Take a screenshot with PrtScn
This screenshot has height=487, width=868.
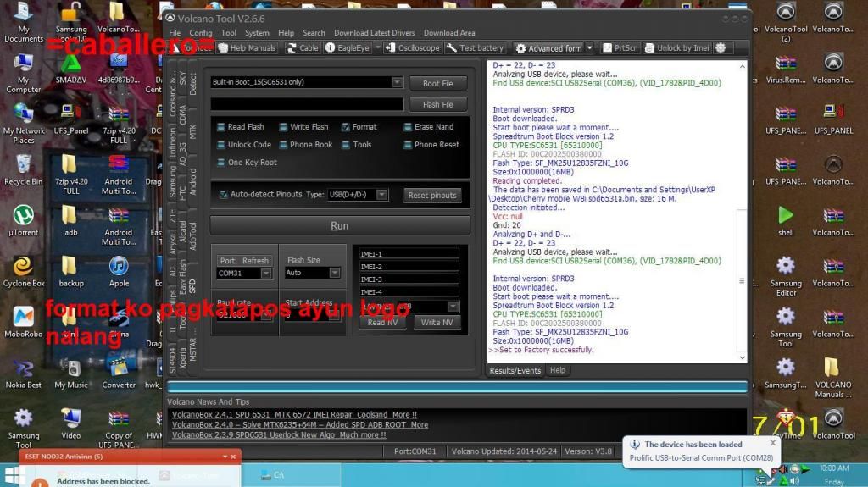pyautogui.click(x=620, y=48)
